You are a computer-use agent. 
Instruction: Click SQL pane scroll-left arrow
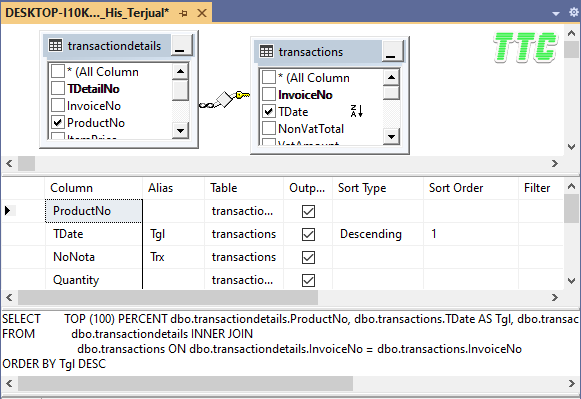(9, 383)
